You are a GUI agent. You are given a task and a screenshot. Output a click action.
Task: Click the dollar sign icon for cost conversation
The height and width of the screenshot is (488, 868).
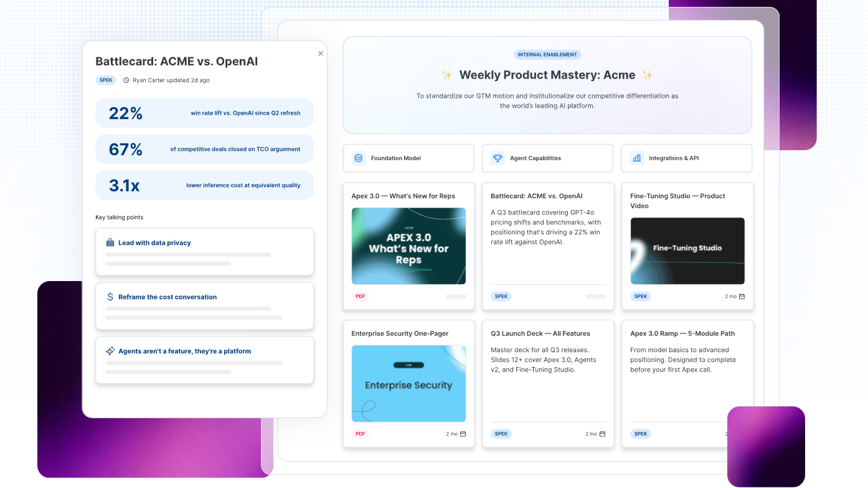(x=110, y=297)
